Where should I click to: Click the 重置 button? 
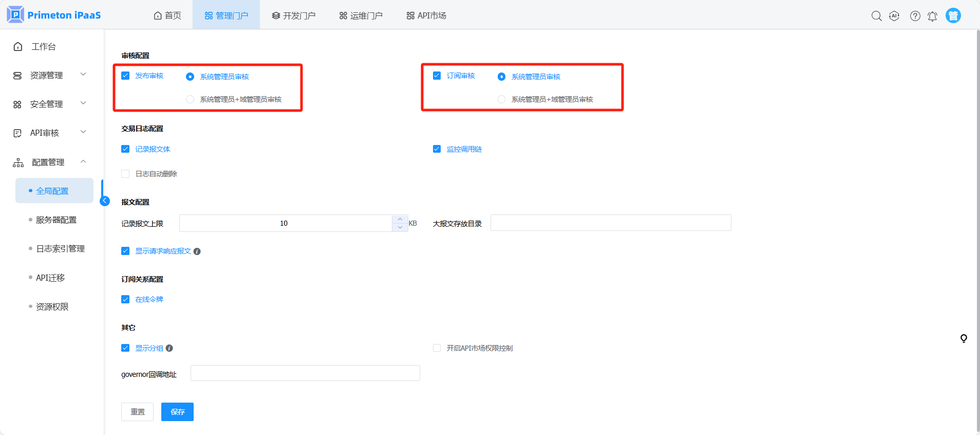pos(137,412)
